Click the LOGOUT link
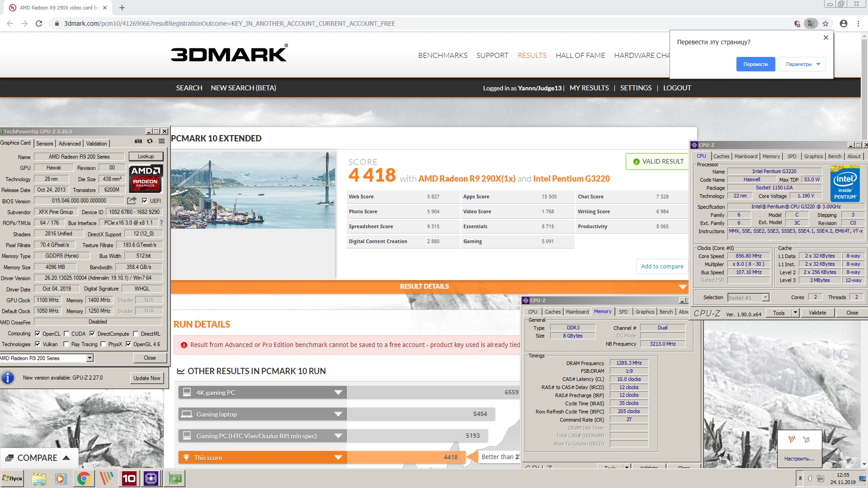This screenshot has height=488, width=868. (677, 88)
